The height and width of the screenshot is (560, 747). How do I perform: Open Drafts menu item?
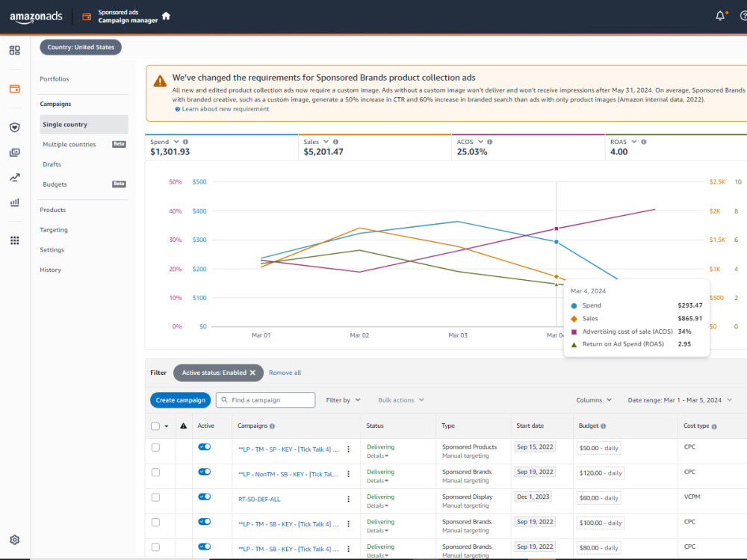52,164
